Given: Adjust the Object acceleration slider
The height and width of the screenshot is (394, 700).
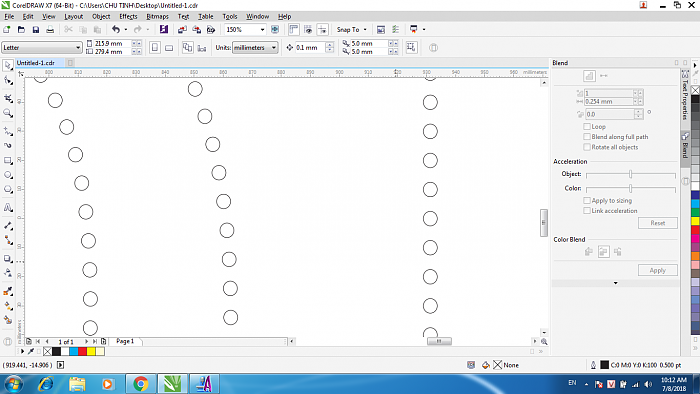Looking at the screenshot, I should point(630,174).
